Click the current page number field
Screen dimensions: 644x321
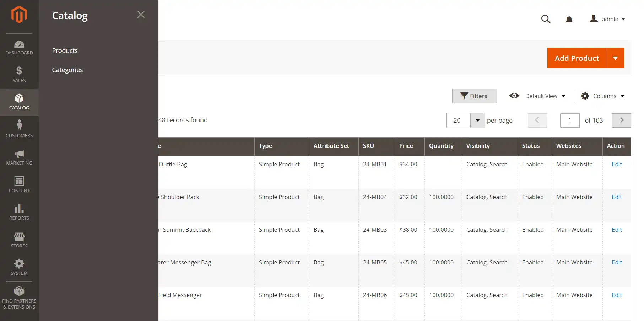click(569, 121)
